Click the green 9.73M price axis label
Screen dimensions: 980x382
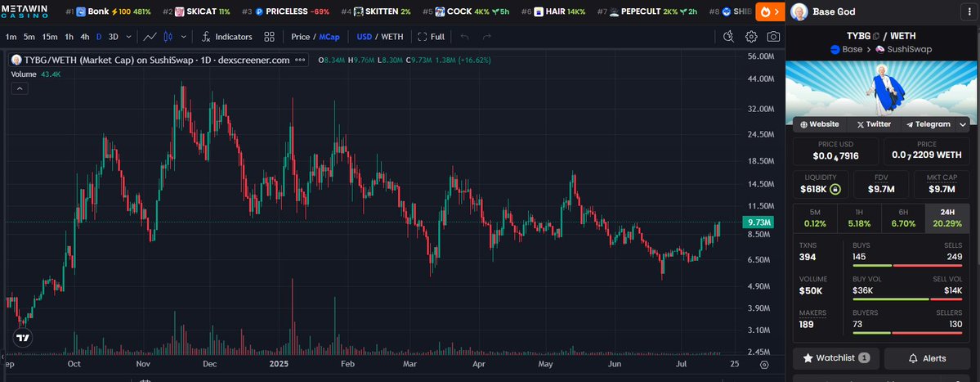coord(758,222)
